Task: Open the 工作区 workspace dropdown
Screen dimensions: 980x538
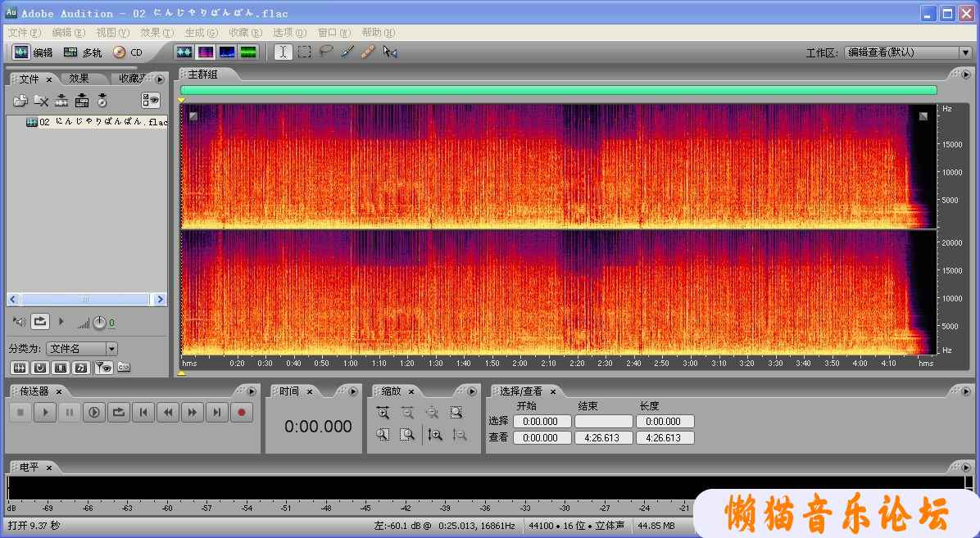Action: [x=964, y=52]
